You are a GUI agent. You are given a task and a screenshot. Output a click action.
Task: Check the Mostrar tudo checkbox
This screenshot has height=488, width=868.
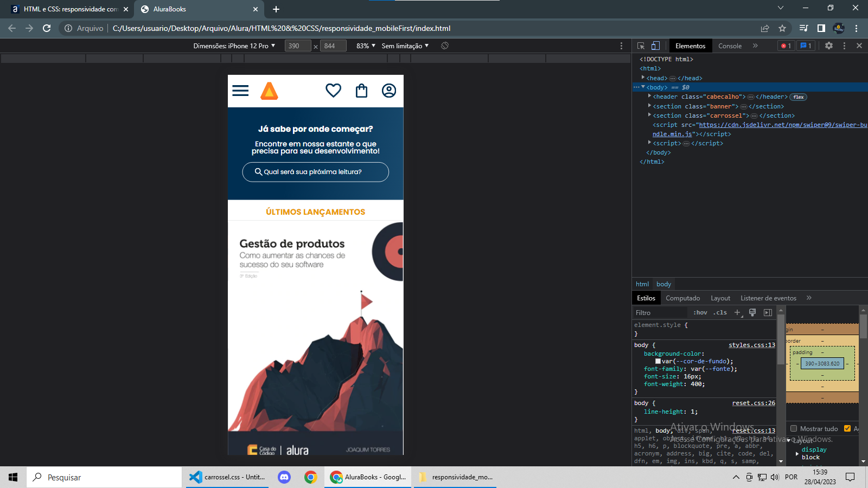pyautogui.click(x=794, y=428)
